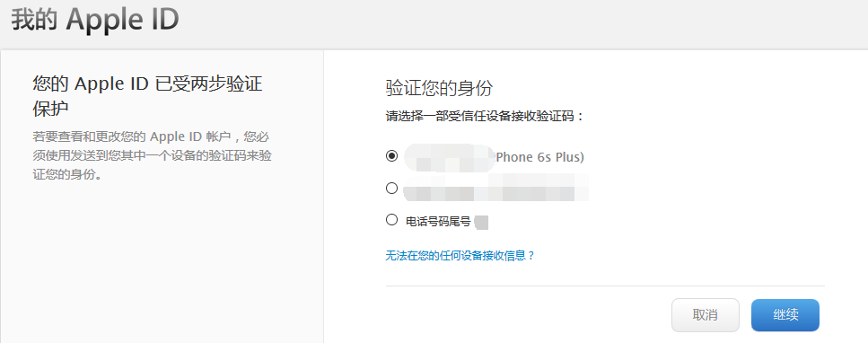Viewport: 868px width, 343px height.
Task: Click the 取消 button
Action: tap(706, 315)
